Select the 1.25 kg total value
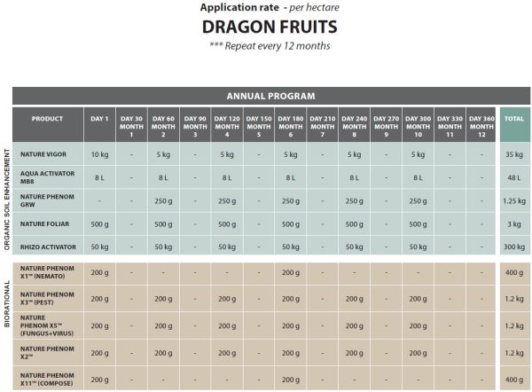Screen dimensions: 532x392 [513, 200]
